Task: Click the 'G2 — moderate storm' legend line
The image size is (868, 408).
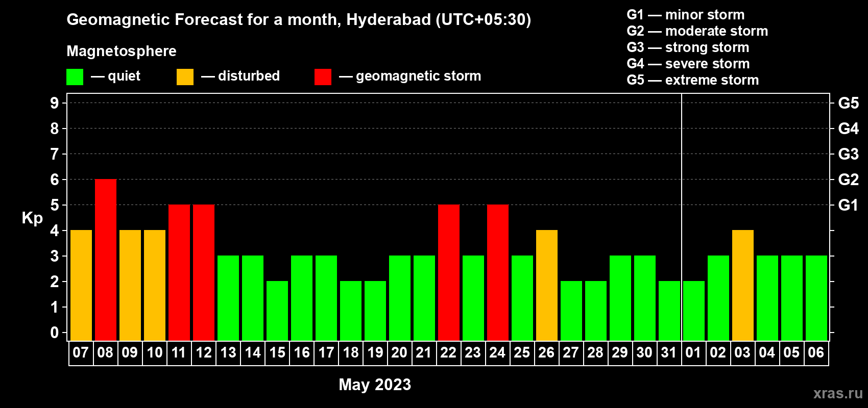Action: [697, 31]
